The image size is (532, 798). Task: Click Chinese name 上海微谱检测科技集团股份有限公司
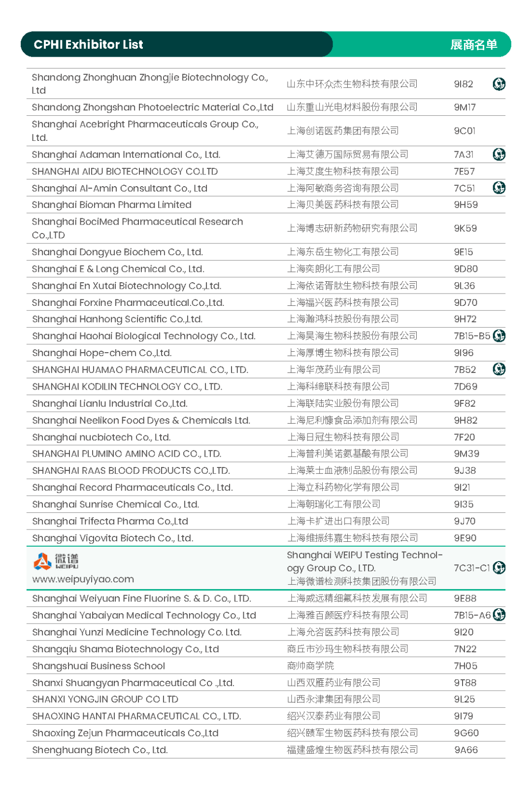[362, 581]
